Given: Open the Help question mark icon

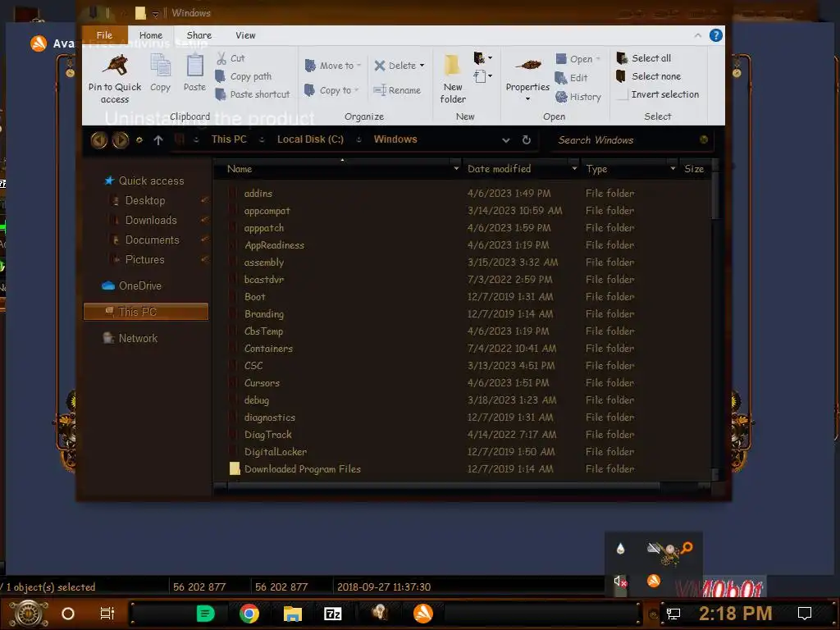Looking at the screenshot, I should pyautogui.click(x=715, y=35).
